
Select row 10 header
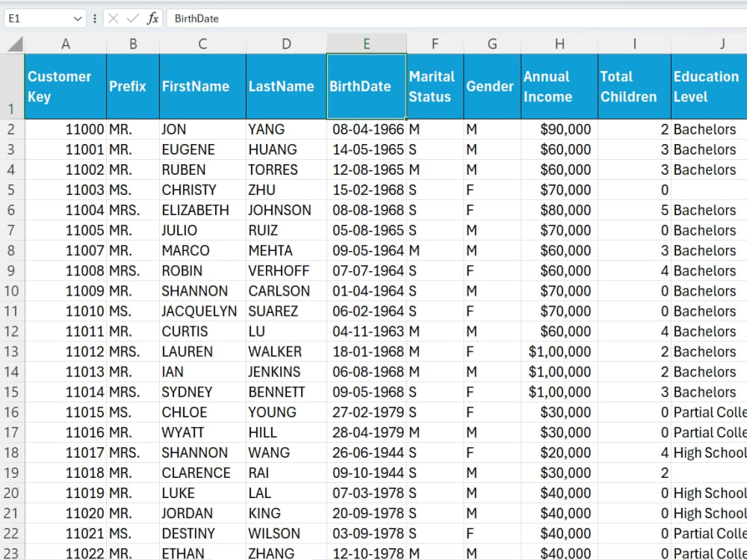12,291
